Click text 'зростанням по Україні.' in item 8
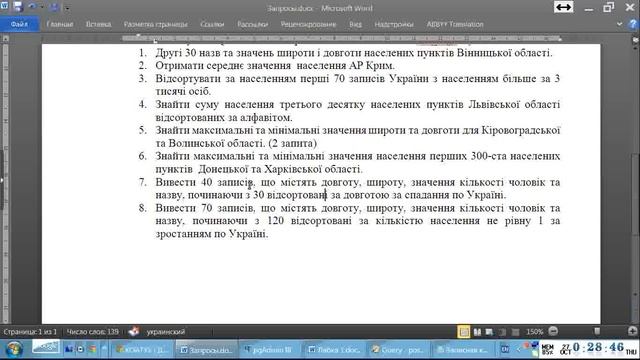 point(211,234)
